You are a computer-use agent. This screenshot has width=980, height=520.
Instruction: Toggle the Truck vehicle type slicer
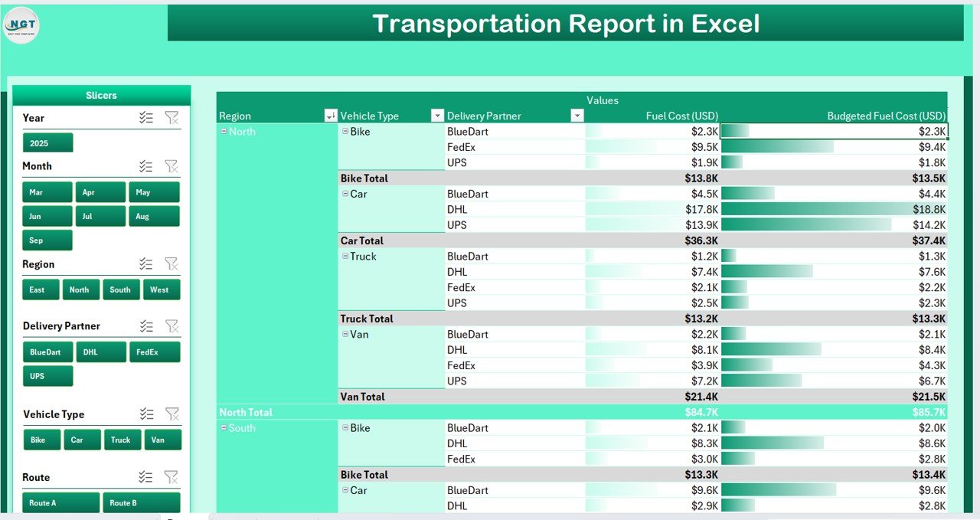coord(120,440)
